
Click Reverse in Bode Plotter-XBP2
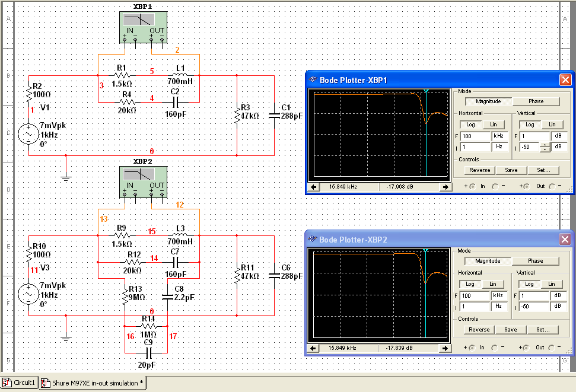tap(479, 330)
